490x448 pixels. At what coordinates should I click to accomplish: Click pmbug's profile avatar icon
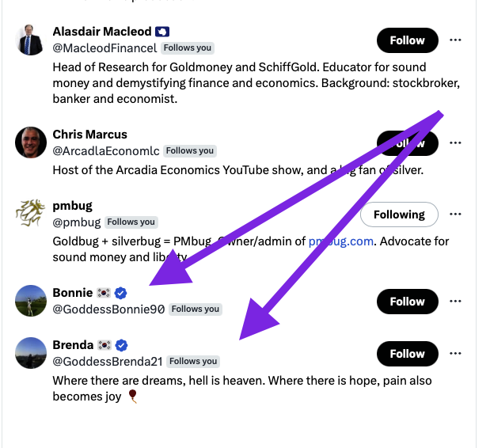coord(31,214)
